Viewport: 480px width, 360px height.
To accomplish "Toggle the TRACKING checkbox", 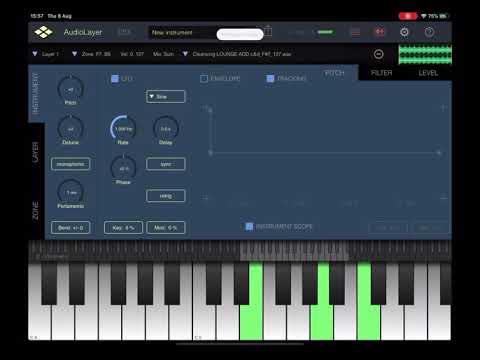I will (270, 79).
